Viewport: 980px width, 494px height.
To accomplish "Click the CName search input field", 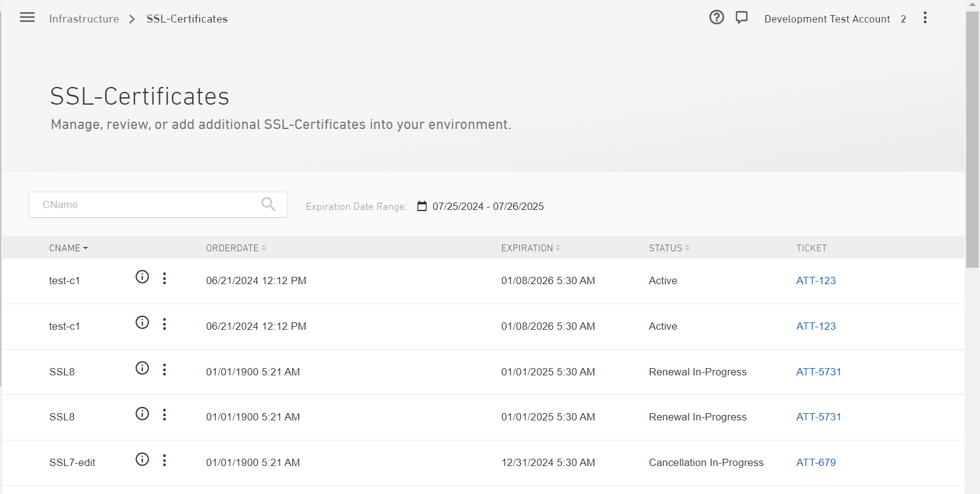I will coord(146,205).
